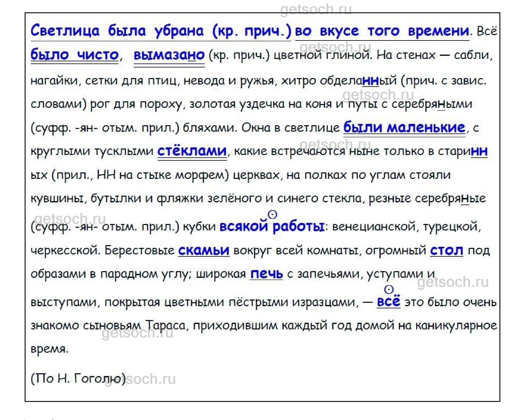Image resolution: width=525 pixels, height=420 pixels.
Task: Click the blue 'нн' in 'обделанный'
Action: coord(370,81)
